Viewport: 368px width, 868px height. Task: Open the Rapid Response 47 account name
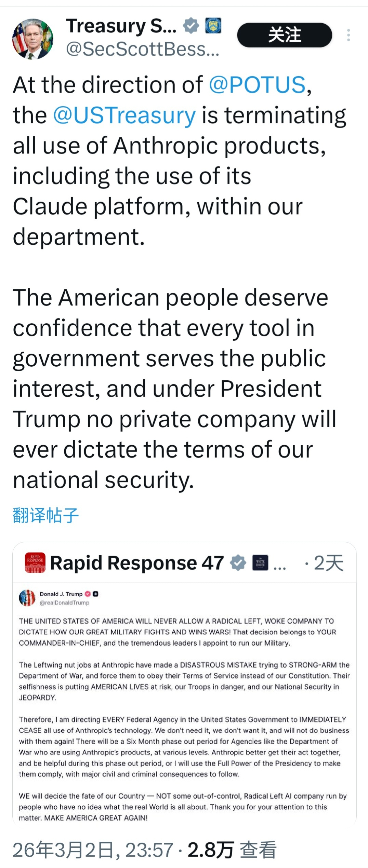137,563
